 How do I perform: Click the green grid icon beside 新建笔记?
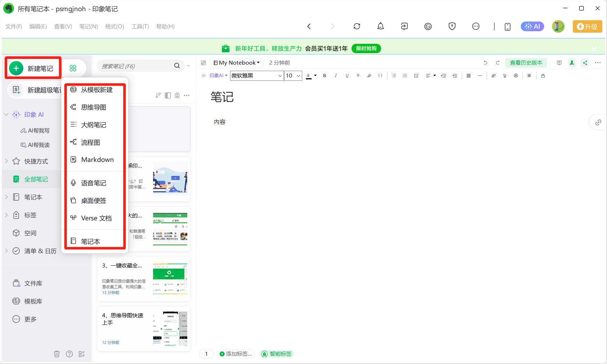tap(73, 68)
